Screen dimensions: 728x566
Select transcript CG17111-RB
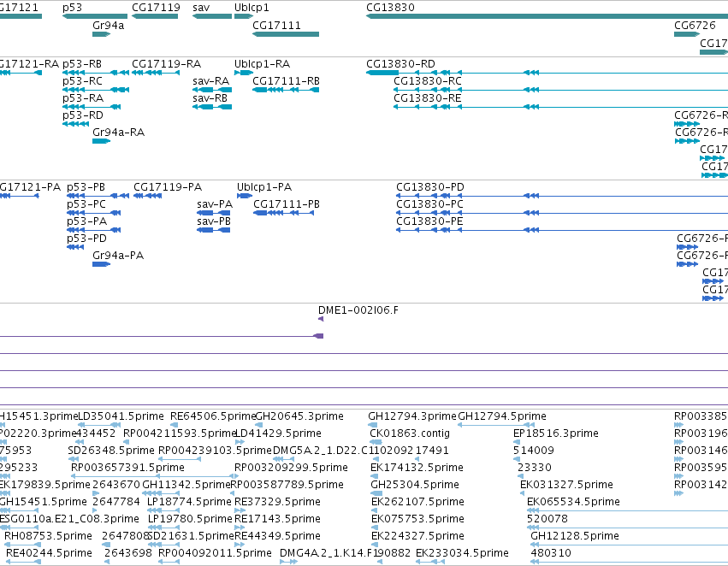[x=287, y=80]
